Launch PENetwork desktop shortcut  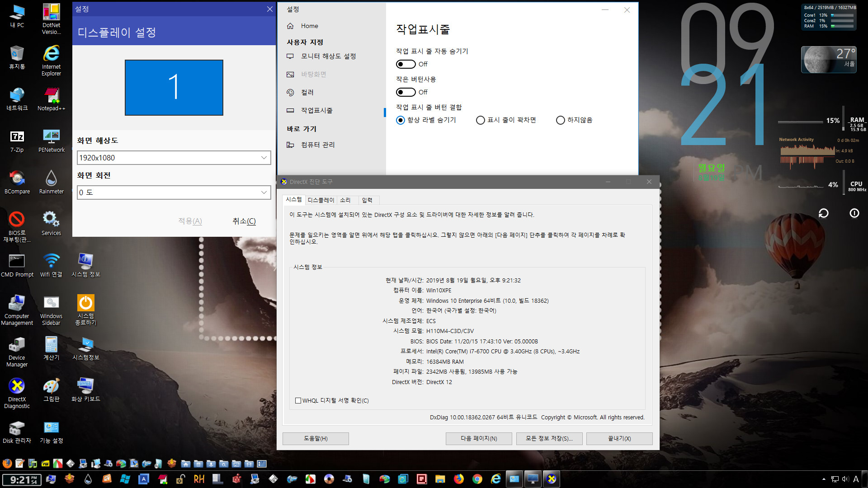tap(51, 141)
